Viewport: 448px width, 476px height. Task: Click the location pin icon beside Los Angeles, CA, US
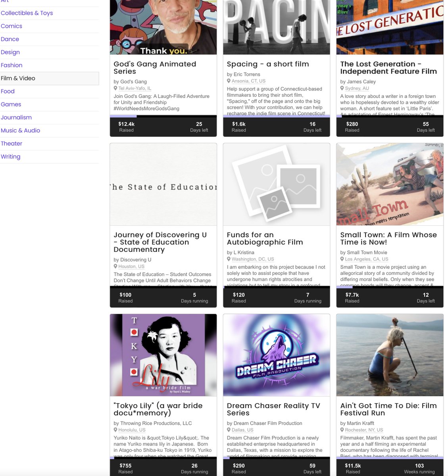342,259
